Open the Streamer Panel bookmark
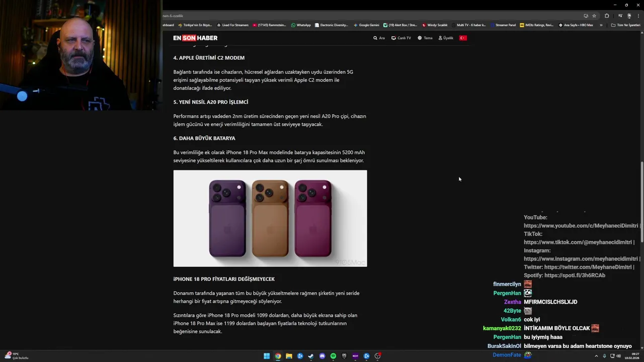 tap(503, 25)
